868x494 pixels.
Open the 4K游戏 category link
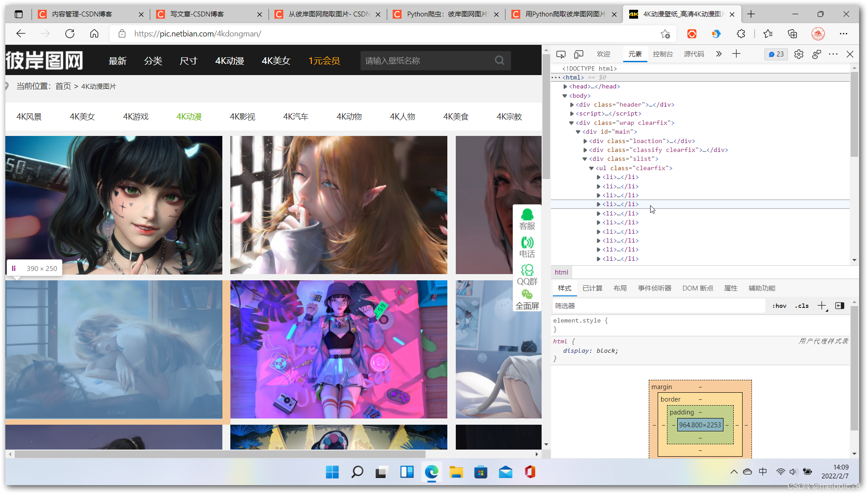136,116
